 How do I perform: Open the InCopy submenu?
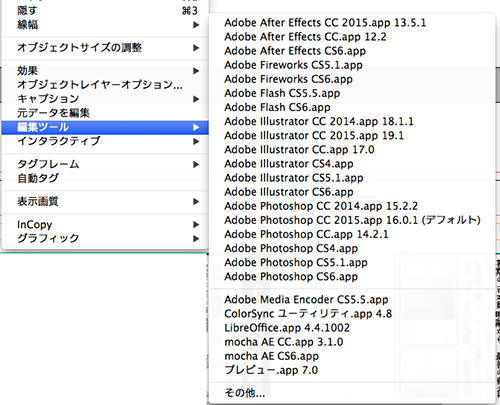(x=105, y=224)
